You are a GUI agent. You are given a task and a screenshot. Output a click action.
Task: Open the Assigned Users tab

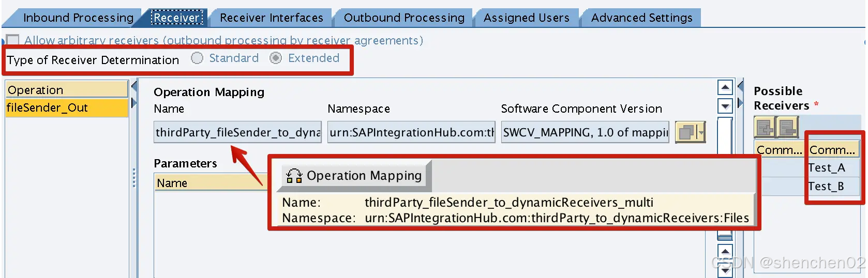526,18
